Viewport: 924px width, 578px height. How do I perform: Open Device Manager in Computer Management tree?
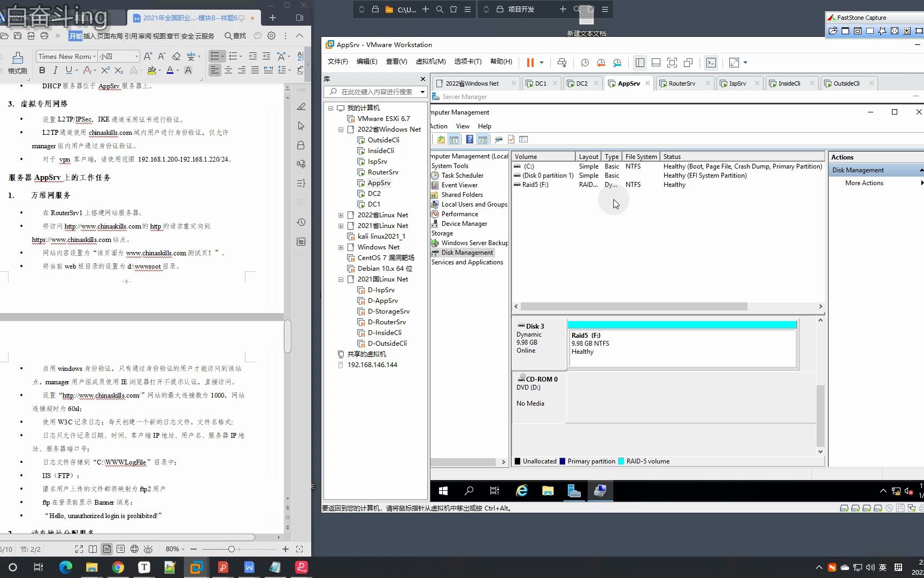click(464, 224)
